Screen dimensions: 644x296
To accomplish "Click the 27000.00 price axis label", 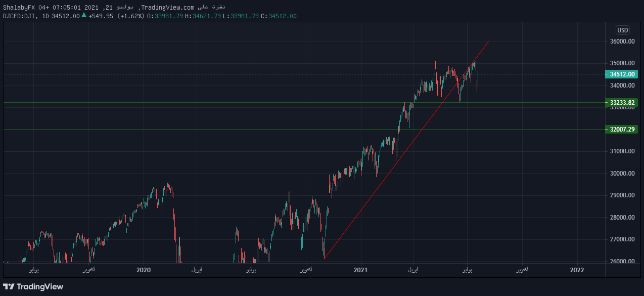I will click(622, 239).
